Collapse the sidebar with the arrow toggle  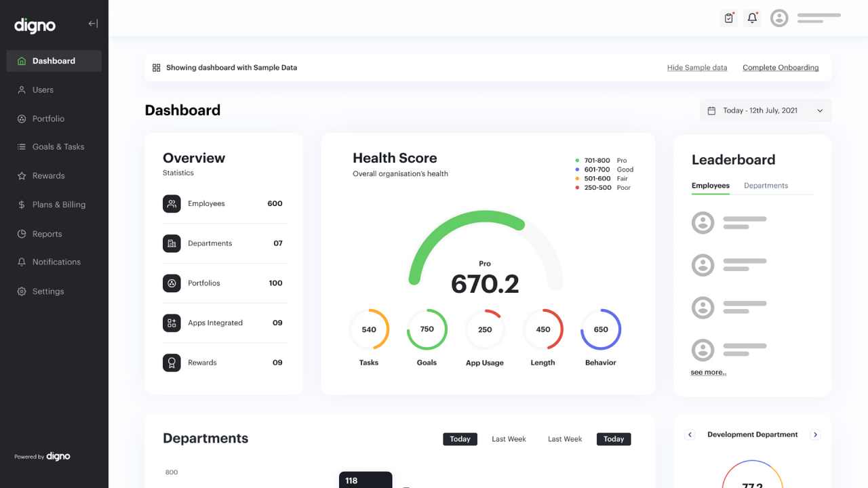(93, 22)
